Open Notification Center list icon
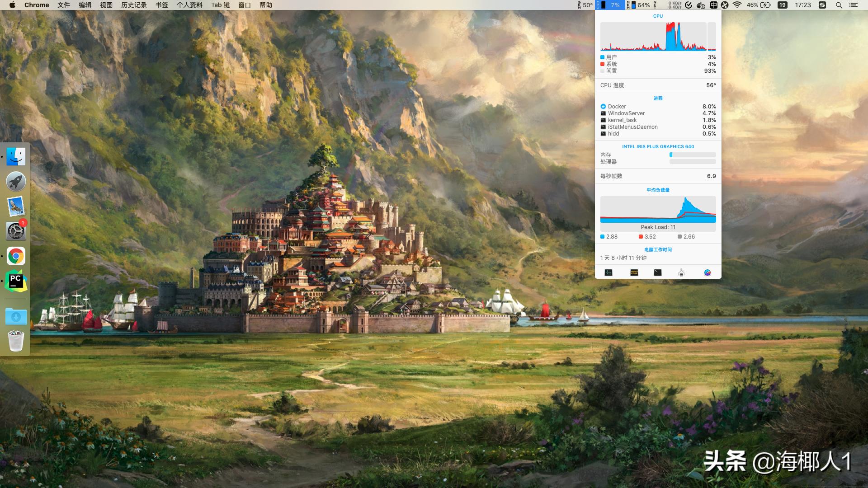The width and height of the screenshot is (868, 488). point(854,5)
